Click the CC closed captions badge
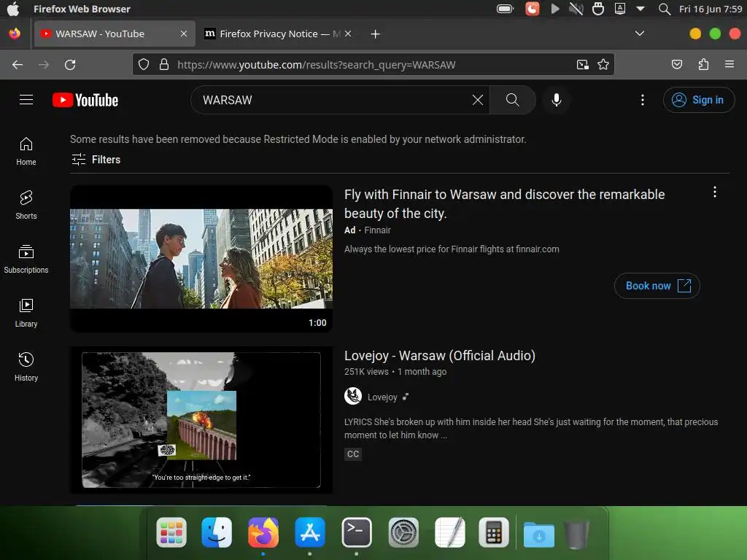 point(352,454)
